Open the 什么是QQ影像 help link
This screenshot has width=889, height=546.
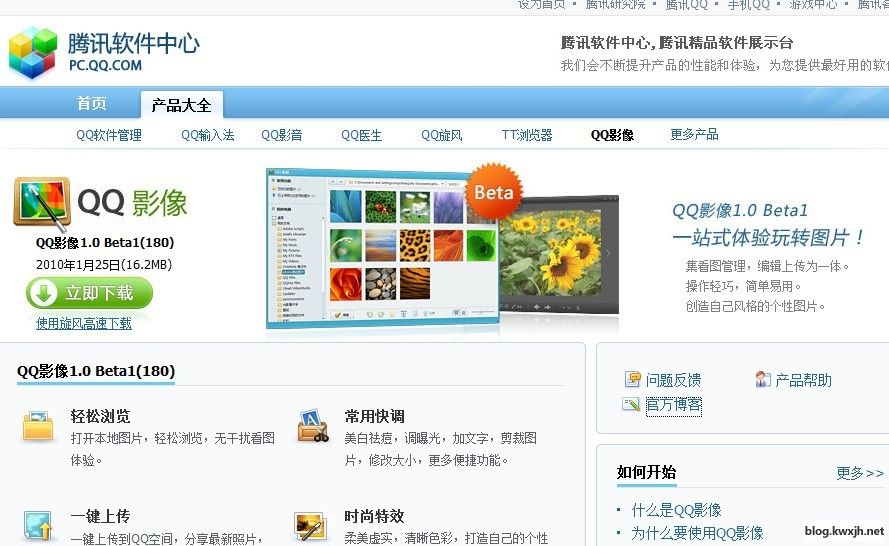tap(676, 510)
